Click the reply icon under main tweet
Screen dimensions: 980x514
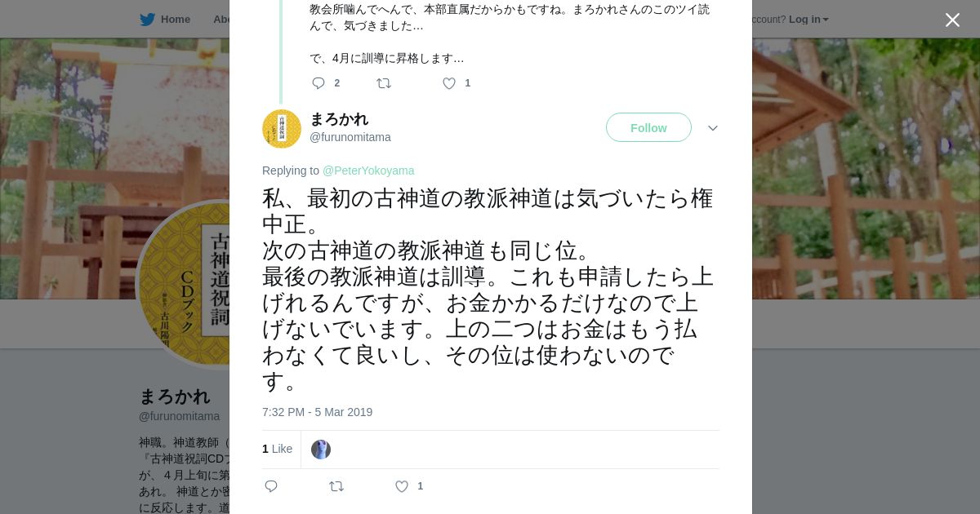tap(271, 486)
